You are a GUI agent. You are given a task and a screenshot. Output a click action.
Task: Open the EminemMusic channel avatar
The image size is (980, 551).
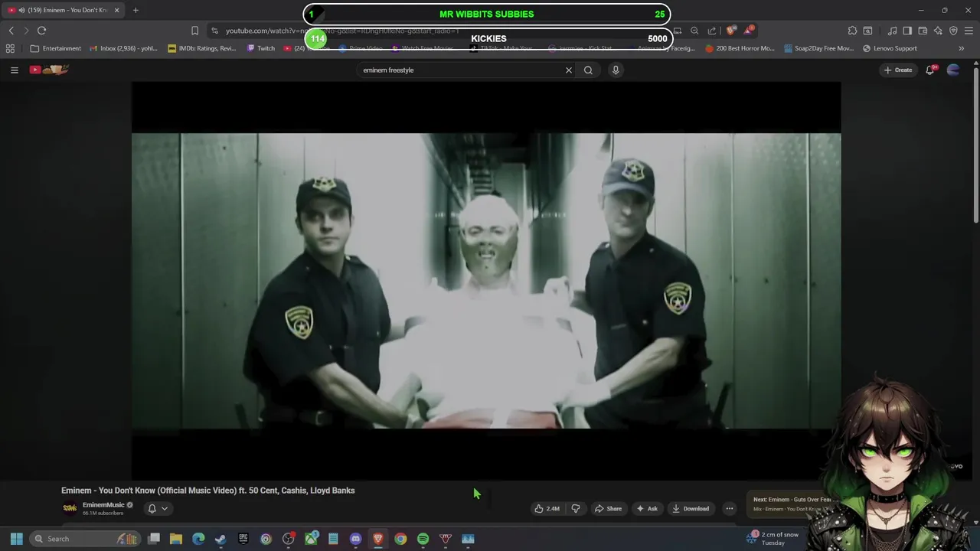[70, 508]
